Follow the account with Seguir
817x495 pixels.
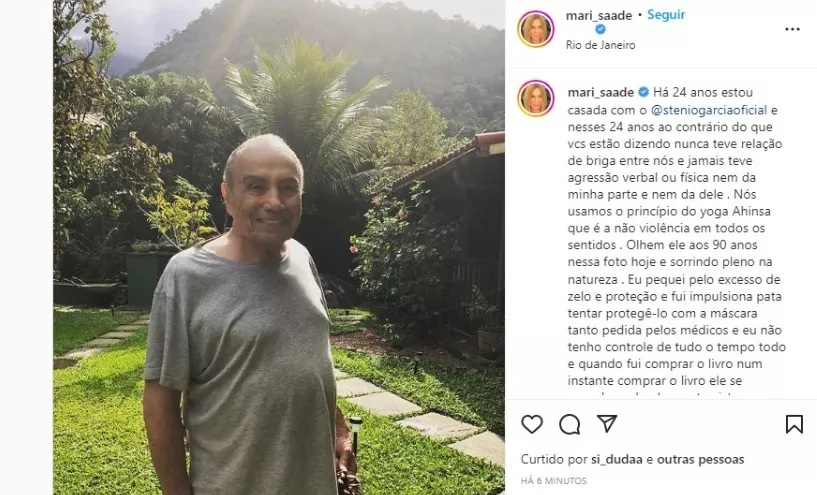coord(666,15)
